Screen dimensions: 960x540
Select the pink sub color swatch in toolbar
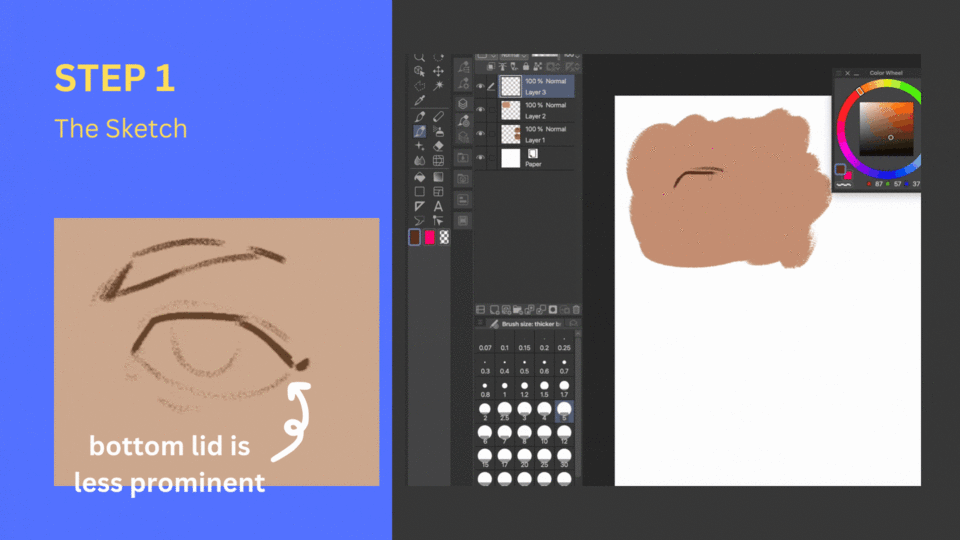430,238
